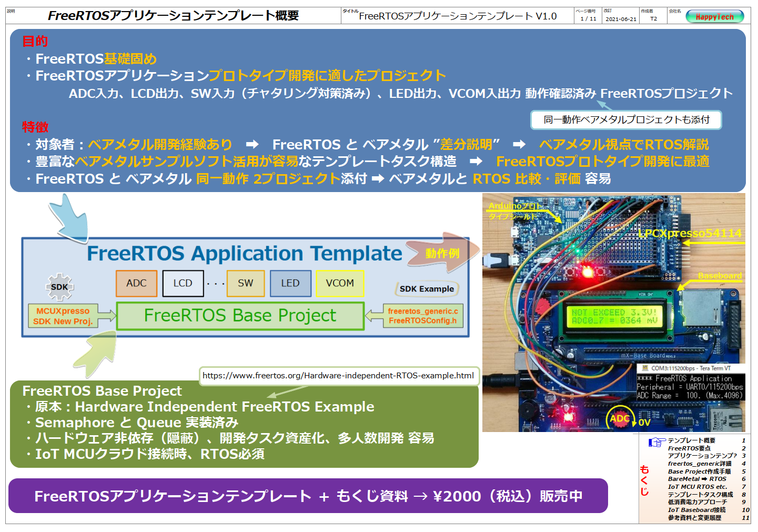Select the LCD block in the diagram
The height and width of the screenshot is (532, 758).
coord(183,283)
